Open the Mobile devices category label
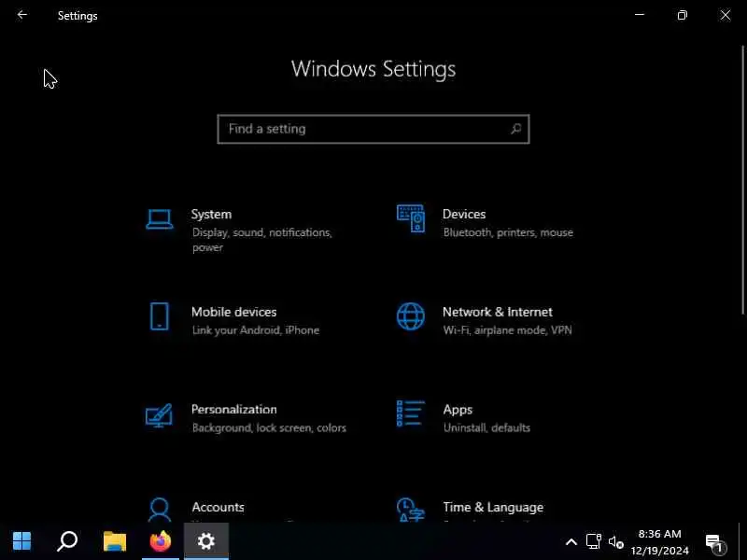 (234, 312)
